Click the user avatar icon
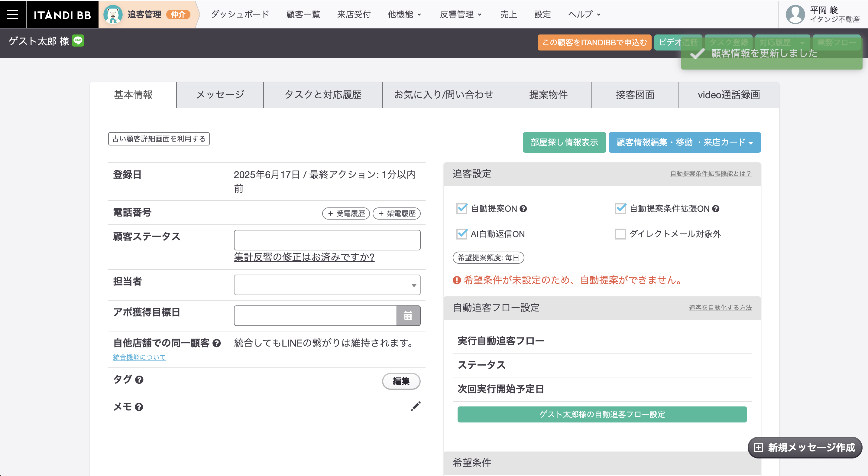This screenshot has height=476, width=868. tap(795, 15)
